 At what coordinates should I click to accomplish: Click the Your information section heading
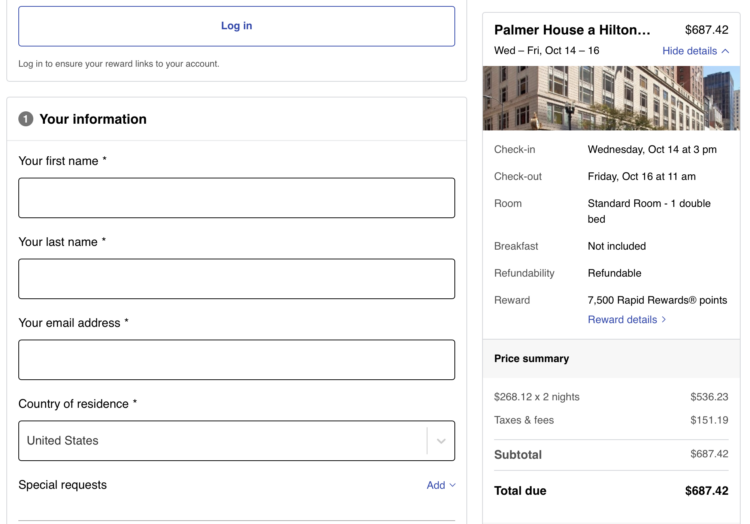point(93,119)
